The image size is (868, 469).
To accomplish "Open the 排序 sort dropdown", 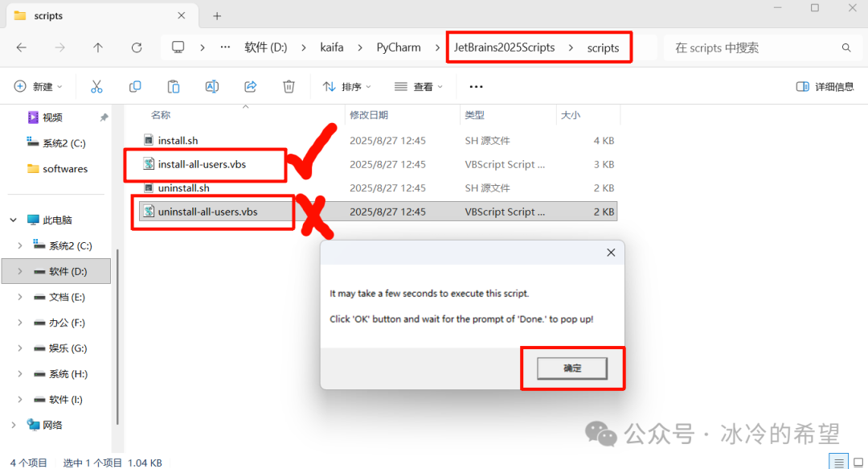I will pyautogui.click(x=346, y=87).
